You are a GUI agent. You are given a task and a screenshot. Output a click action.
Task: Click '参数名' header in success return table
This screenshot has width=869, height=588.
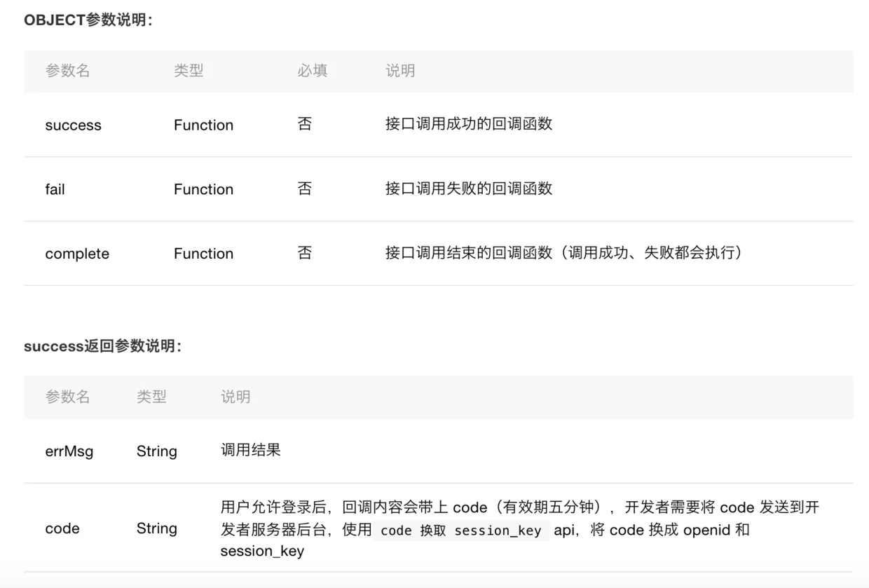tap(68, 397)
